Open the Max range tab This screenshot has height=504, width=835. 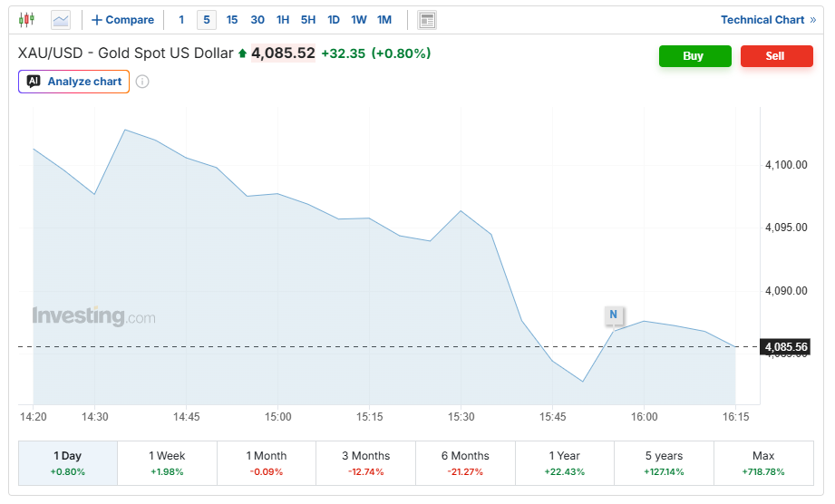(x=763, y=463)
